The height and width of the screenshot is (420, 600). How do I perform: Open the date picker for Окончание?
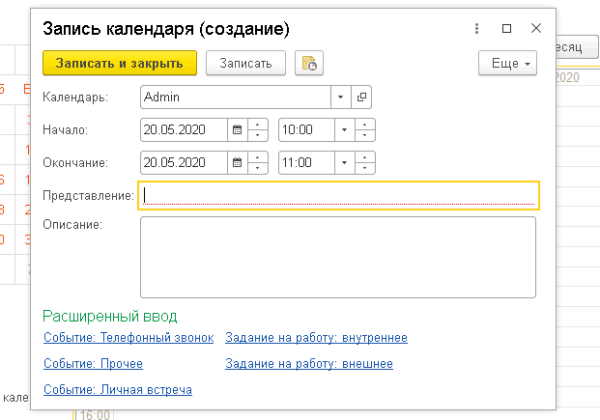237,163
